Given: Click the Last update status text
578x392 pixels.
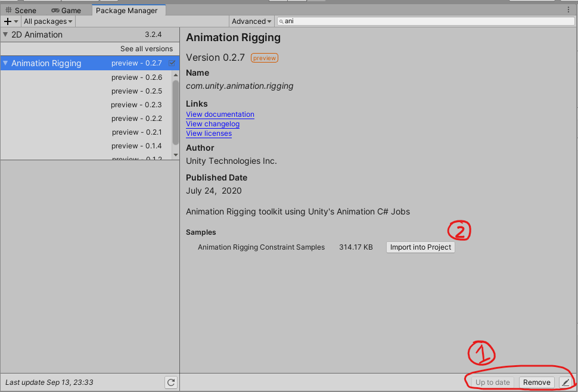Looking at the screenshot, I should (x=49, y=382).
